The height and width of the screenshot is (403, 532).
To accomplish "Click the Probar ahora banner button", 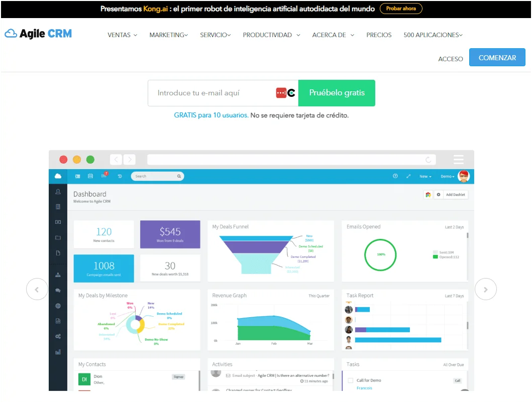I will [401, 9].
